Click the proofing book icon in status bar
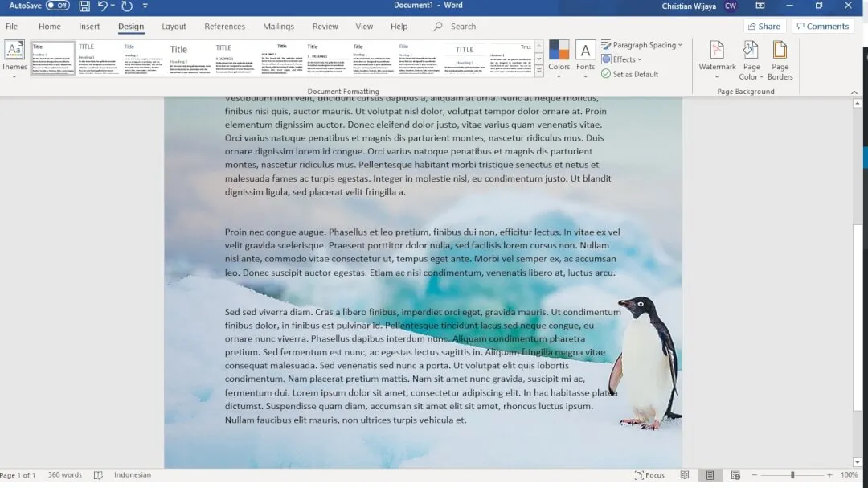Image resolution: width=868 pixels, height=488 pixels. point(98,475)
